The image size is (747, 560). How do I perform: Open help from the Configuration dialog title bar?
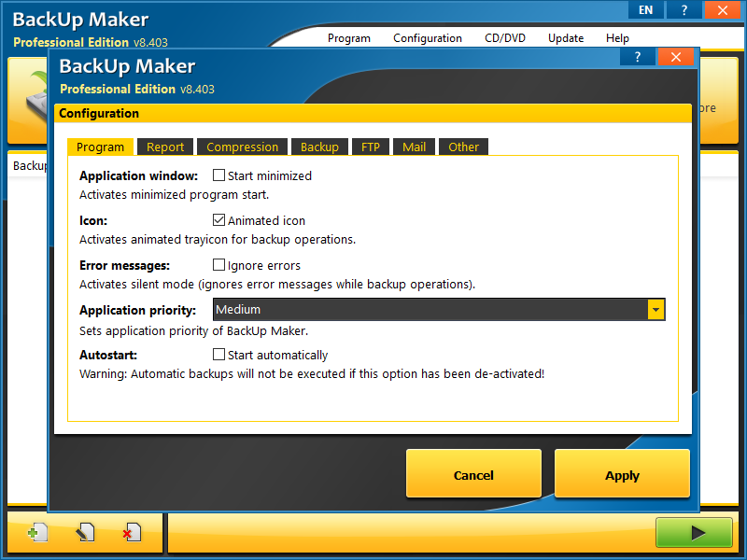click(637, 56)
